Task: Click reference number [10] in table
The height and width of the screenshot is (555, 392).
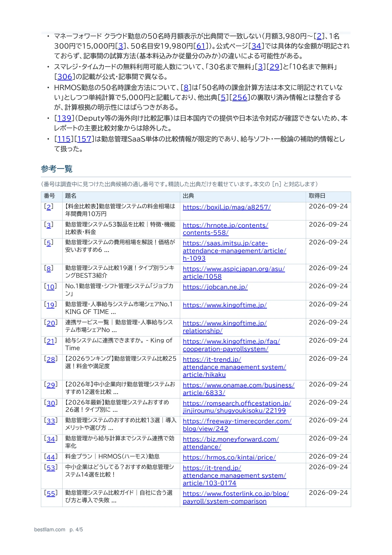Action: click(51, 287)
